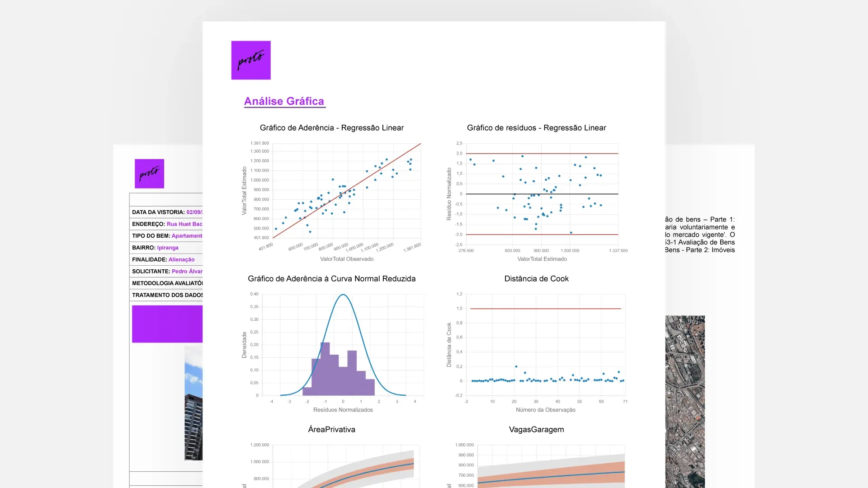Click 'ValorTotal Estimado' x-axis label of residuals chart
Viewport: 868px width, 488px height.
[x=542, y=259]
